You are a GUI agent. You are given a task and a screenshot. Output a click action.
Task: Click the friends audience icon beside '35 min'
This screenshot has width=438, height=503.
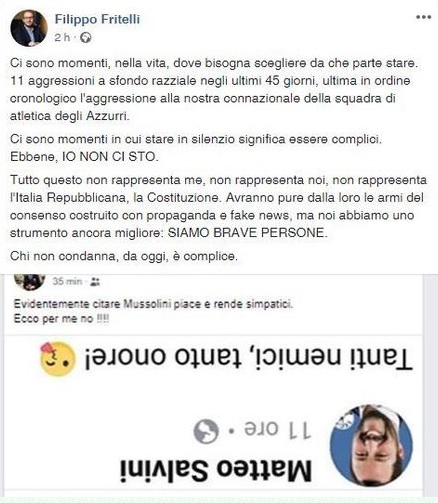(x=95, y=282)
